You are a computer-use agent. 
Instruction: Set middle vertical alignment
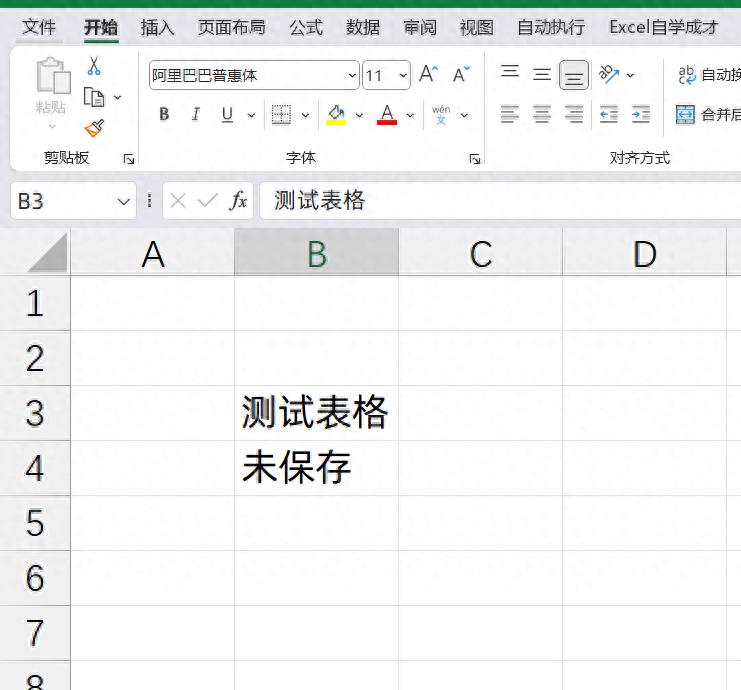point(542,74)
